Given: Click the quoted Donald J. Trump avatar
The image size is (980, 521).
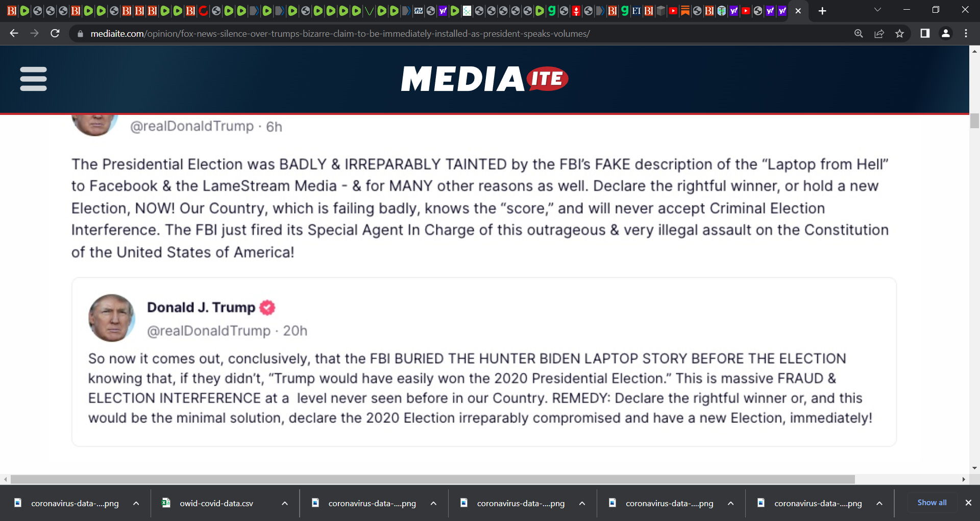Looking at the screenshot, I should click(x=111, y=318).
